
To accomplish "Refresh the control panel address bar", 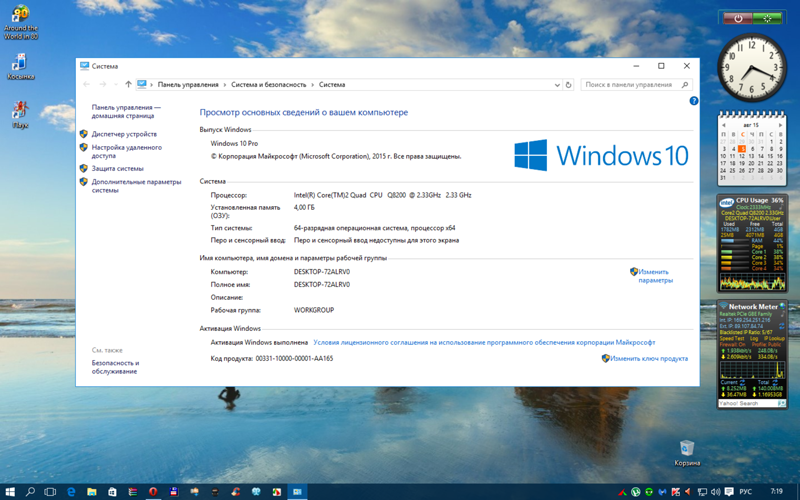I will [568, 85].
